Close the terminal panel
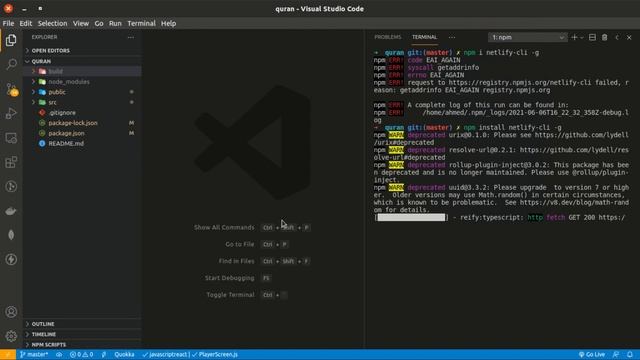Screen dimensions: 640x360 [x=629, y=37]
